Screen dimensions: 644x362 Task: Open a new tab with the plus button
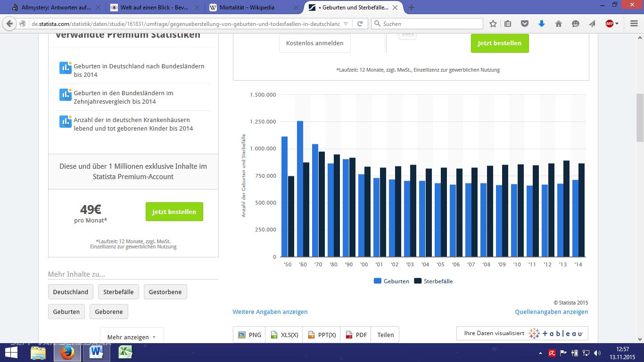point(412,8)
